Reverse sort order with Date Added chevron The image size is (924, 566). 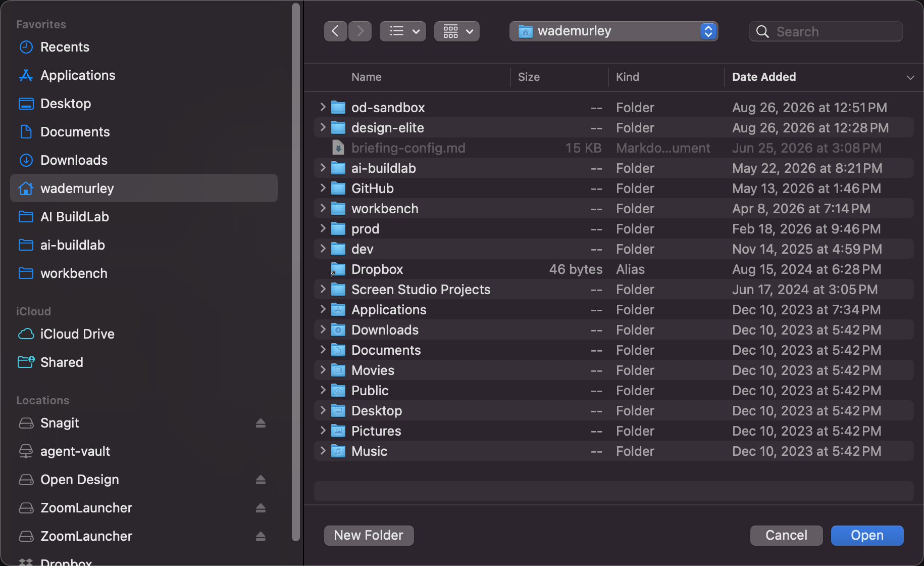[x=910, y=77]
